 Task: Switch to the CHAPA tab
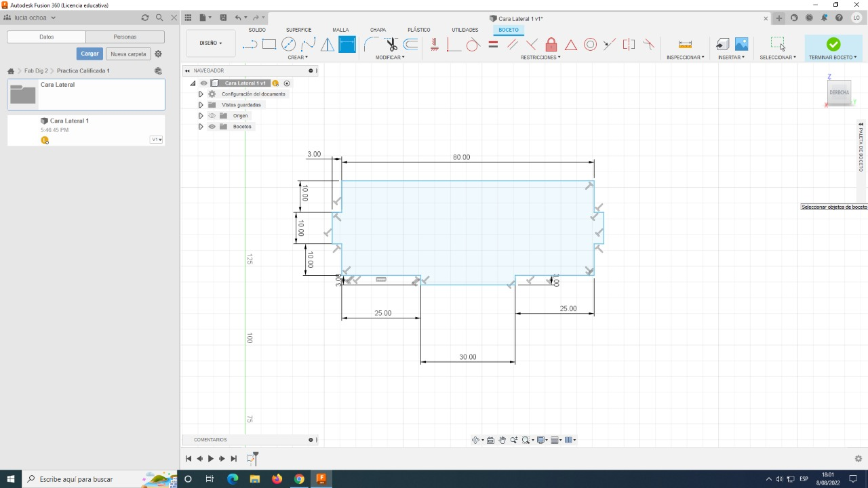click(378, 30)
